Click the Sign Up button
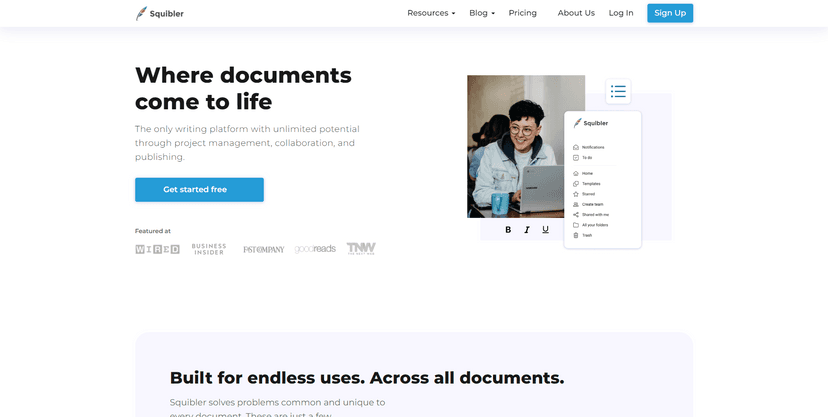The image size is (828, 417). tap(670, 13)
